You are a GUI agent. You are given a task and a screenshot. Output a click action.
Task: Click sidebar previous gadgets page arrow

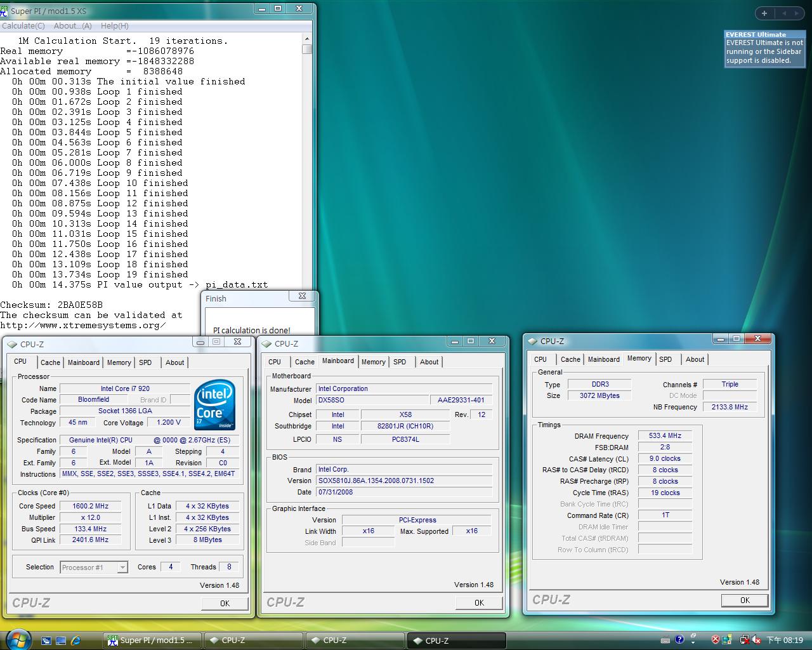(784, 13)
